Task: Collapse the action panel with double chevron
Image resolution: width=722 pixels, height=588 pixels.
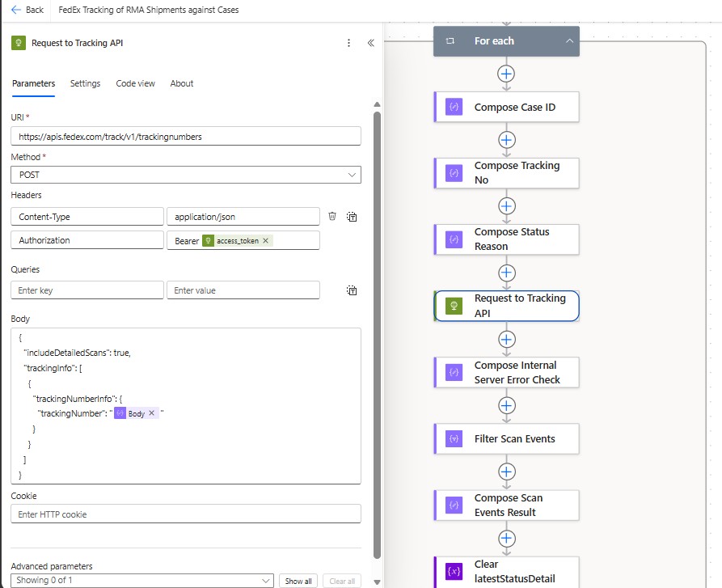Action: [370, 43]
